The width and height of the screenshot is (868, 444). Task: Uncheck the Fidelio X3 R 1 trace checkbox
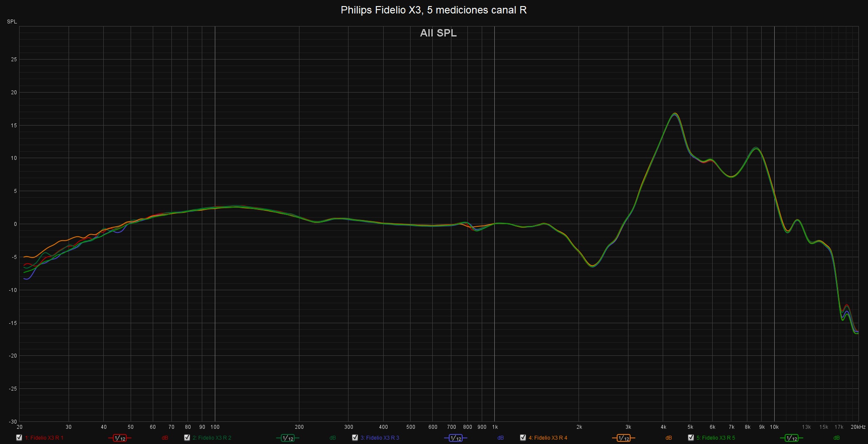click(x=19, y=437)
